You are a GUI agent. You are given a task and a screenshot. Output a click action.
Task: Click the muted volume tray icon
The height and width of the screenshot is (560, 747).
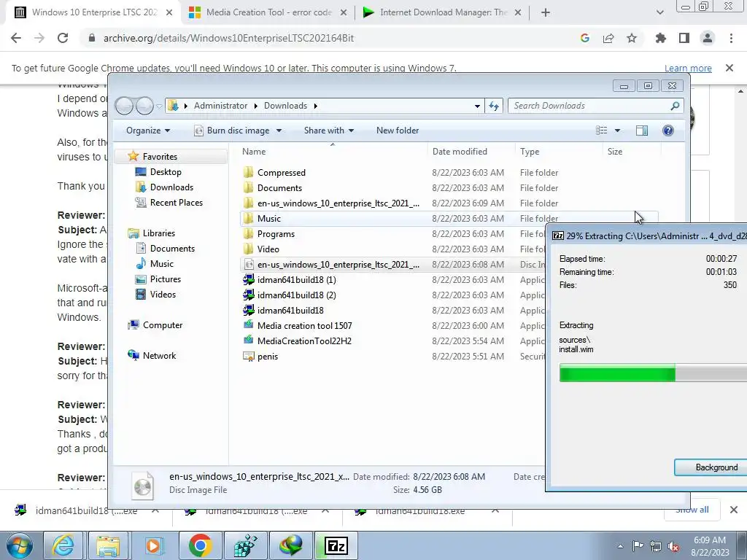[673, 546]
